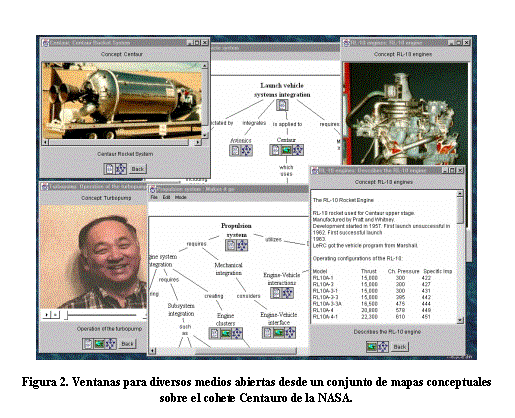515x418 pixels.
Task: Open map icon under Avionics concept
Action: tap(246, 151)
